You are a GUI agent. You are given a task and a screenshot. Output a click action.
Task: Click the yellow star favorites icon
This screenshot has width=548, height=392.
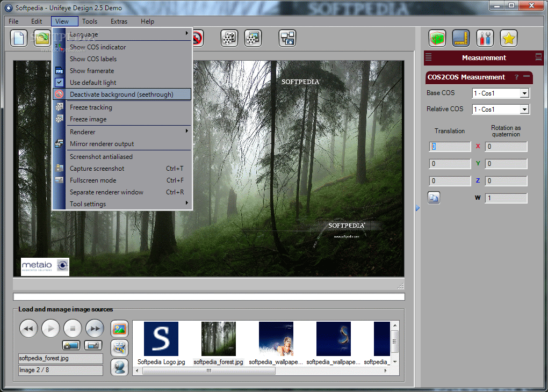[x=508, y=38]
